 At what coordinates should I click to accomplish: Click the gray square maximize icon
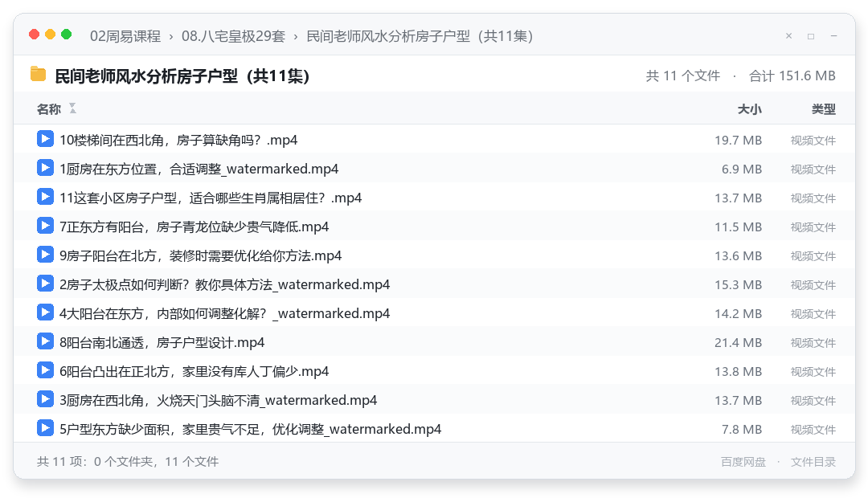[811, 36]
